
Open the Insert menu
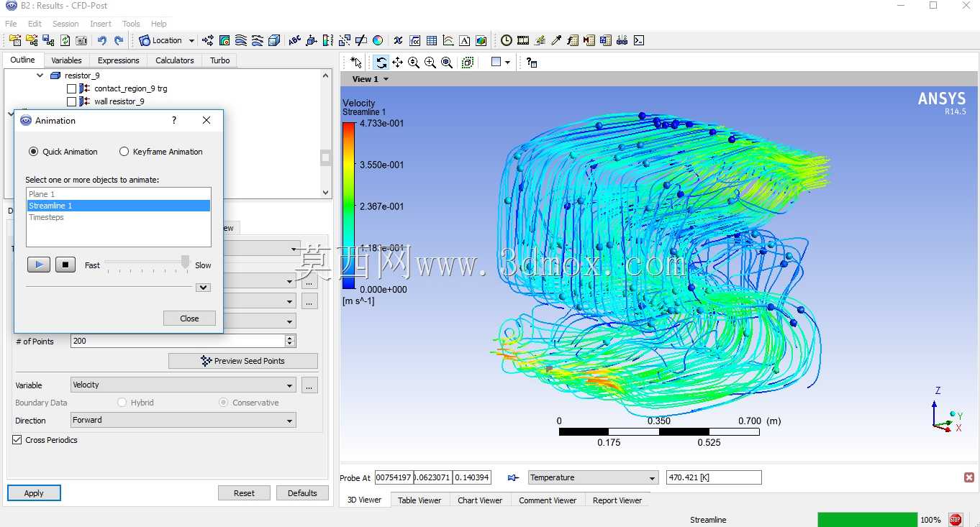pos(101,24)
